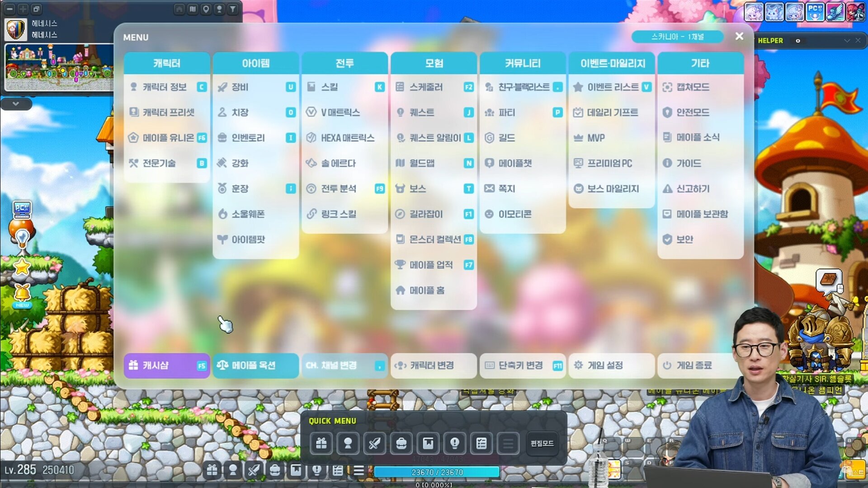
Task: Open 길드 guild entry
Action: click(x=523, y=137)
